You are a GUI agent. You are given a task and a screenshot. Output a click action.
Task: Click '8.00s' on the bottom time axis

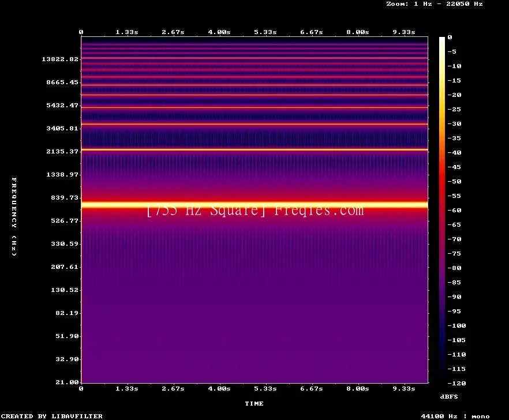(x=357, y=388)
